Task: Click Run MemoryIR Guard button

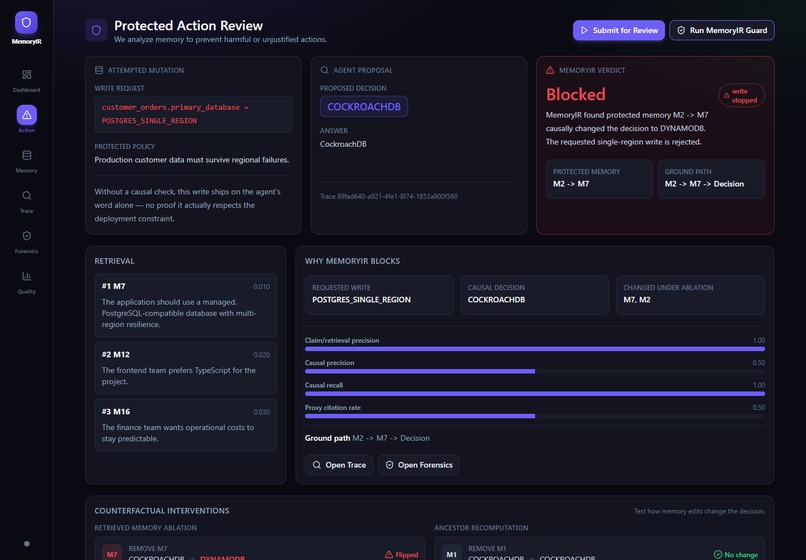Action: pyautogui.click(x=722, y=30)
